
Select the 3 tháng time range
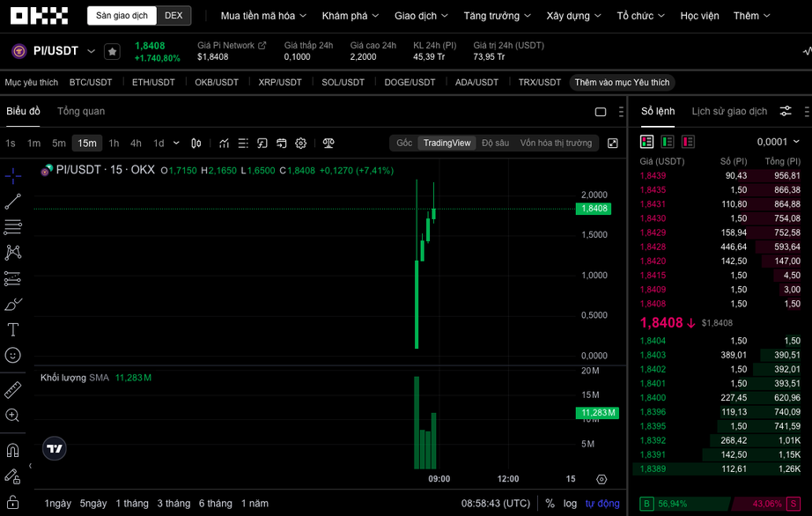(173, 503)
